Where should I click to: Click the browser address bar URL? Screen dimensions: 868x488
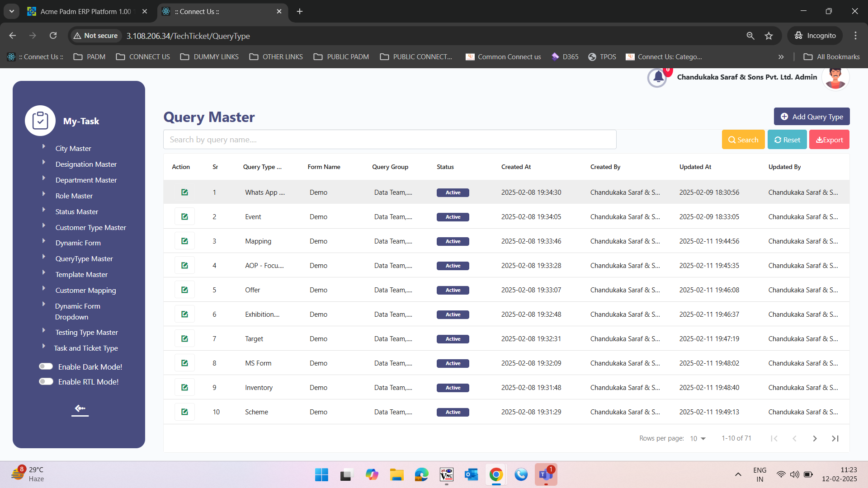pyautogui.click(x=188, y=36)
